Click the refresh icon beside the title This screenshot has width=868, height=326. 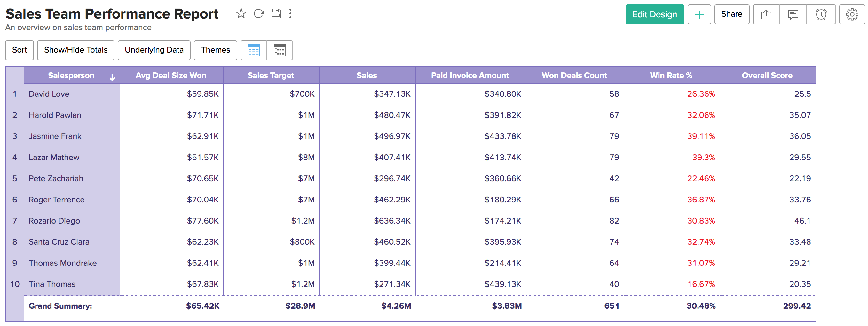[x=258, y=14]
